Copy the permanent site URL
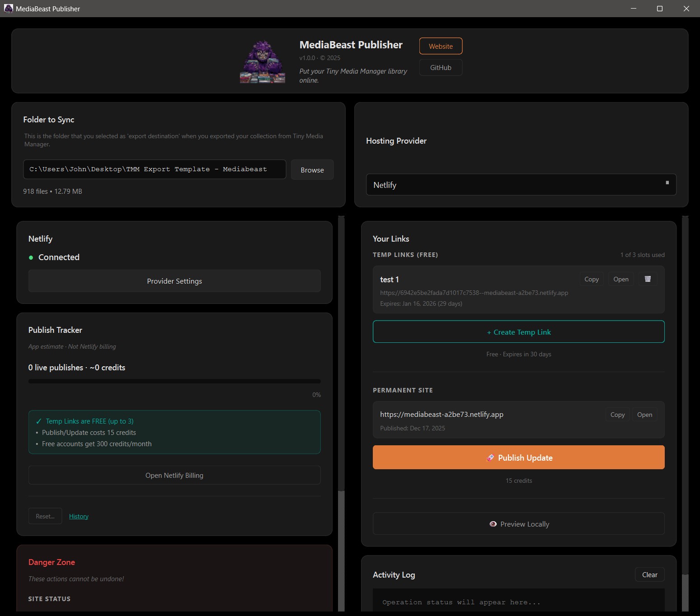The image size is (700, 616). pyautogui.click(x=617, y=415)
